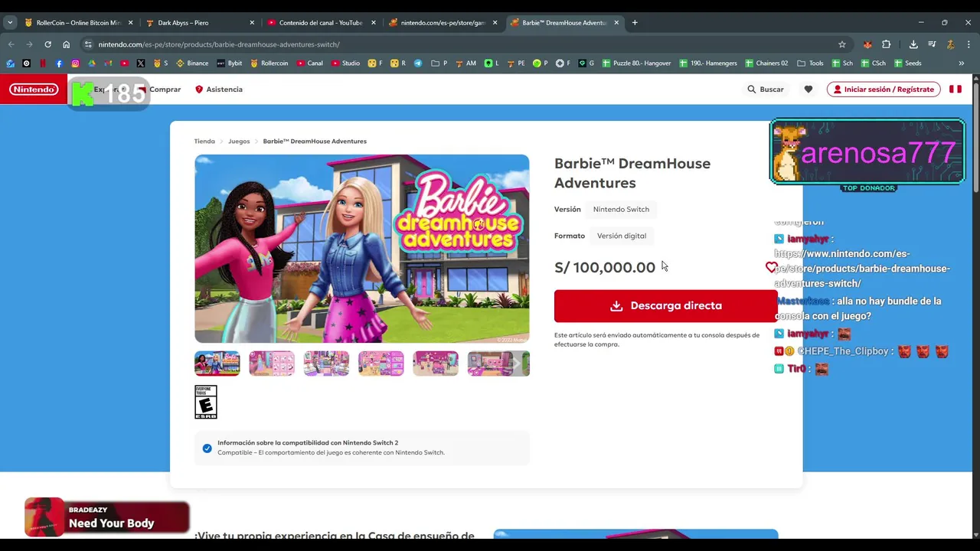This screenshot has height=551, width=980.
Task: Select the third gallery thumbnail
Action: pos(326,364)
